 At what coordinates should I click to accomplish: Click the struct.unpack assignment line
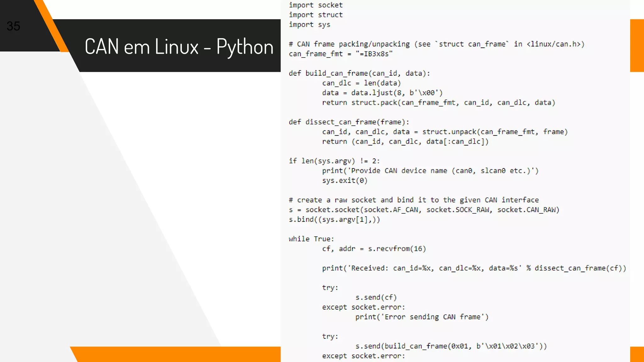445,132
